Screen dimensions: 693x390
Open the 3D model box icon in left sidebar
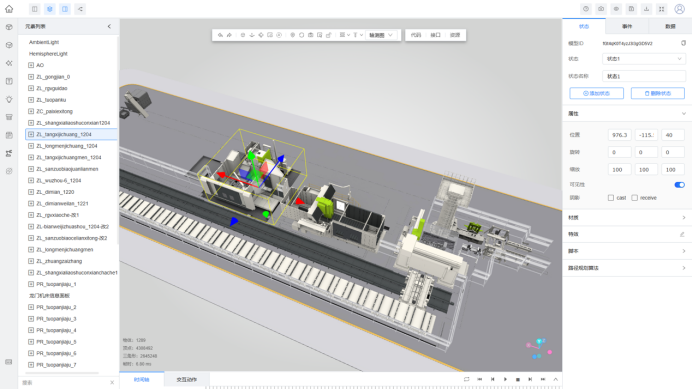pyautogui.click(x=9, y=27)
